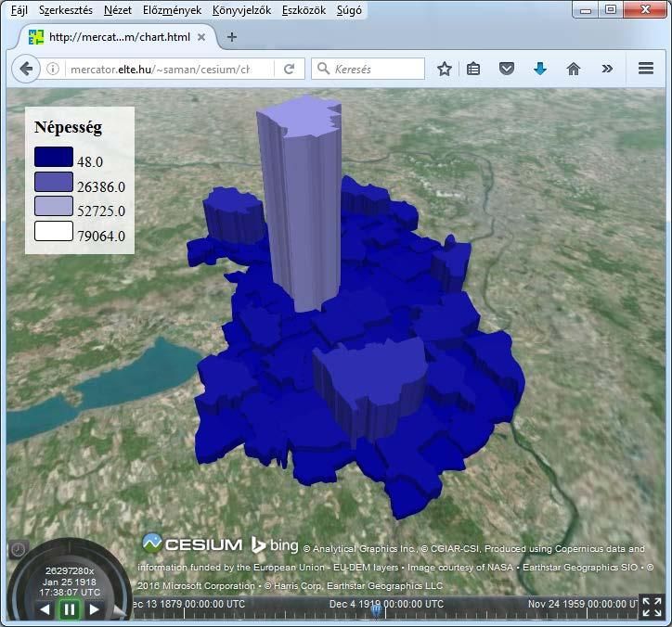Open the Előzmények menu

[x=172, y=10]
